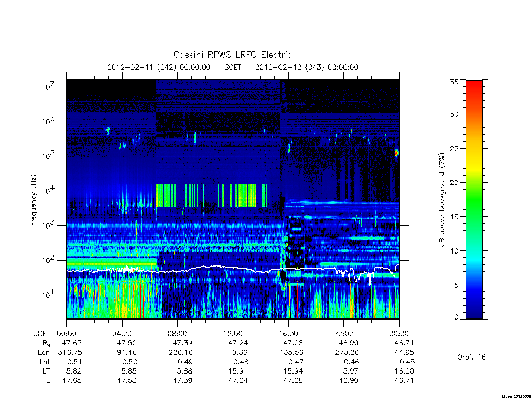The height and width of the screenshot is (399, 532).
Task: Click the 12:00 SCET time tick label
Action: [x=233, y=334]
